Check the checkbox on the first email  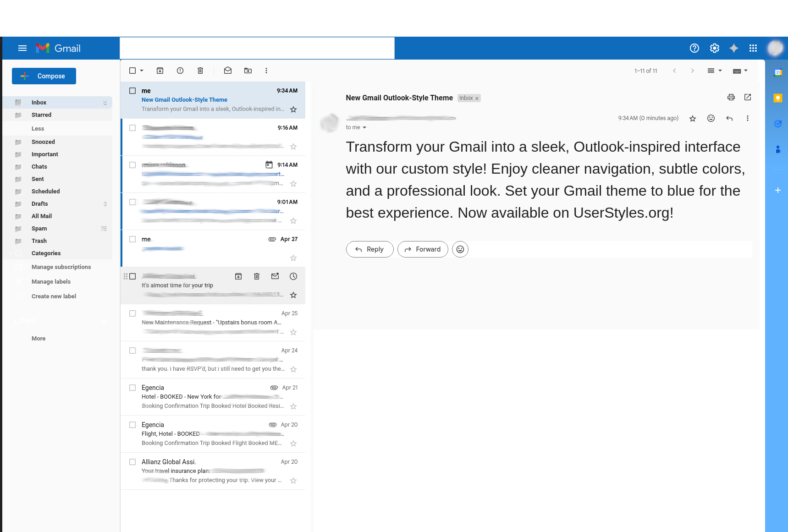pyautogui.click(x=132, y=90)
